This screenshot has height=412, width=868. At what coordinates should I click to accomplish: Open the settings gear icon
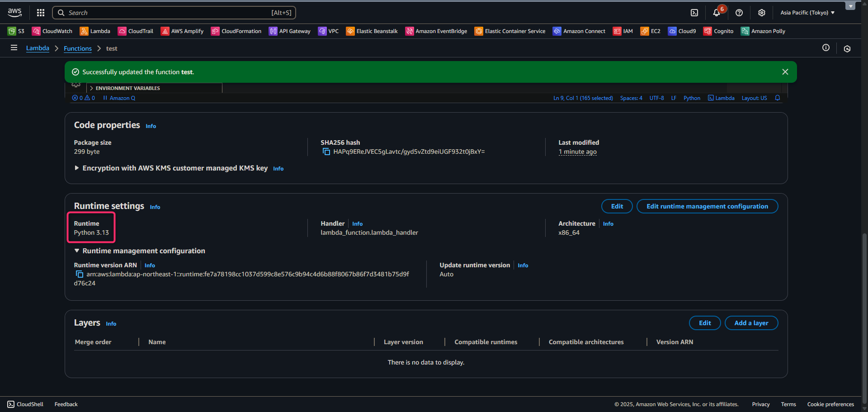coord(762,13)
